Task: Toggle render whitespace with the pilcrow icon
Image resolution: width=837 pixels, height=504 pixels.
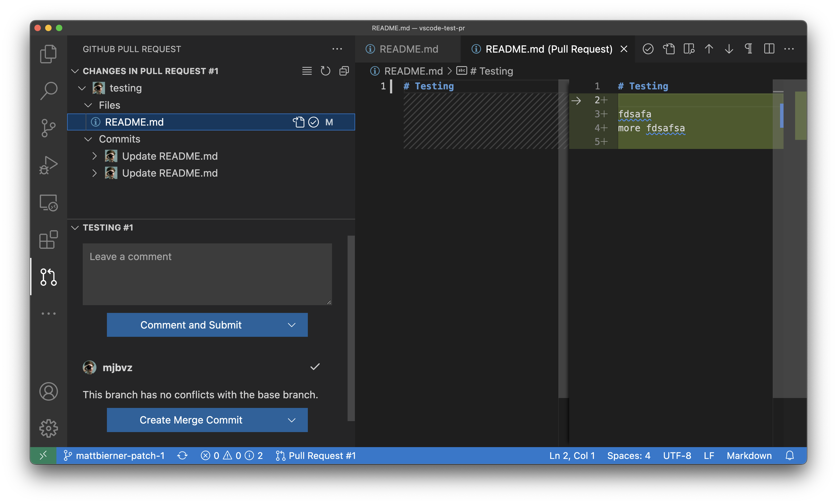Action: pos(749,49)
